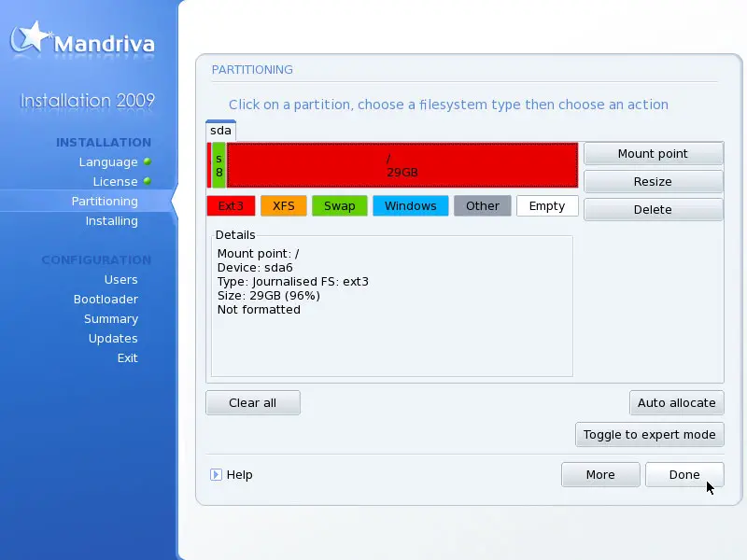Click the Mount point button
Image resolution: width=747 pixels, height=560 pixels.
click(653, 154)
